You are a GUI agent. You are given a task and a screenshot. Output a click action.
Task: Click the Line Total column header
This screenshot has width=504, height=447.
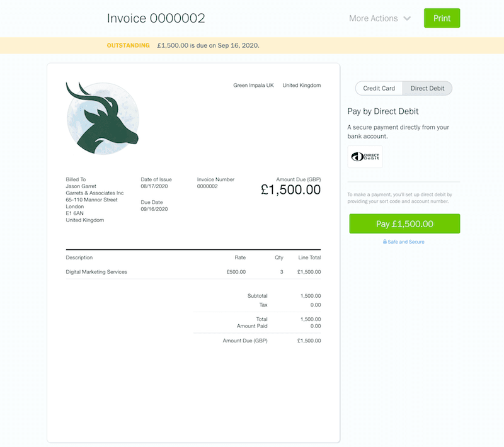pyautogui.click(x=309, y=257)
